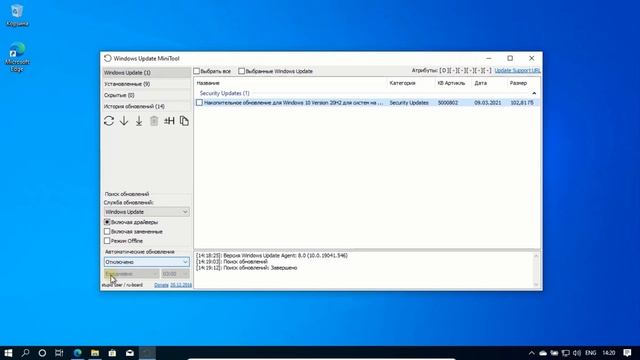Click the network tray icon
Screen dimensions: 640x360
pyautogui.click(x=566, y=353)
